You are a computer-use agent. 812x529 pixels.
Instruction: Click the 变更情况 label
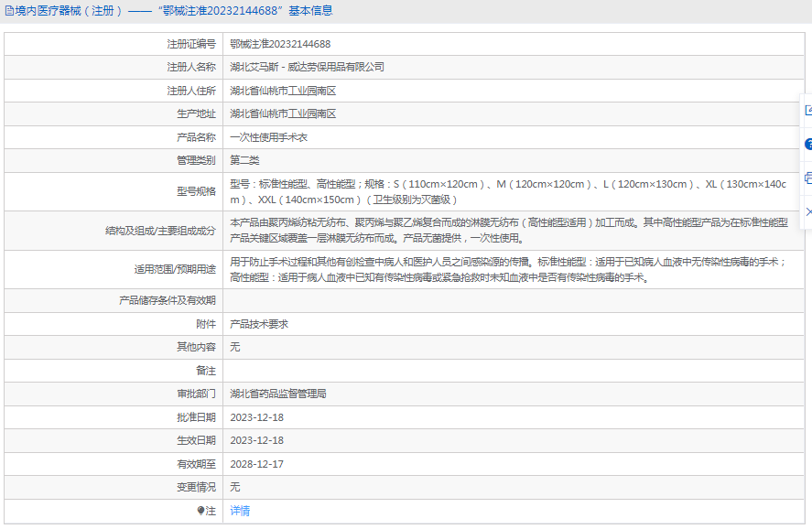pos(196,487)
